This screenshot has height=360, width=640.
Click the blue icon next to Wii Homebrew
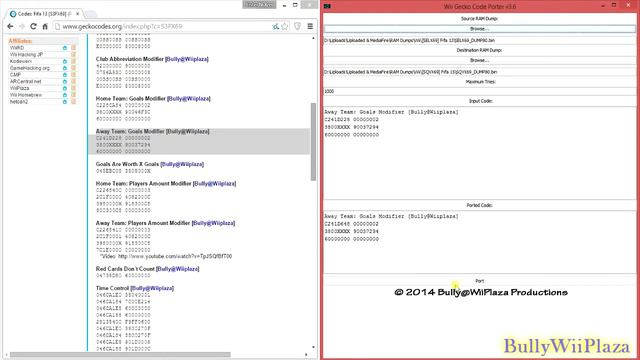point(64,95)
